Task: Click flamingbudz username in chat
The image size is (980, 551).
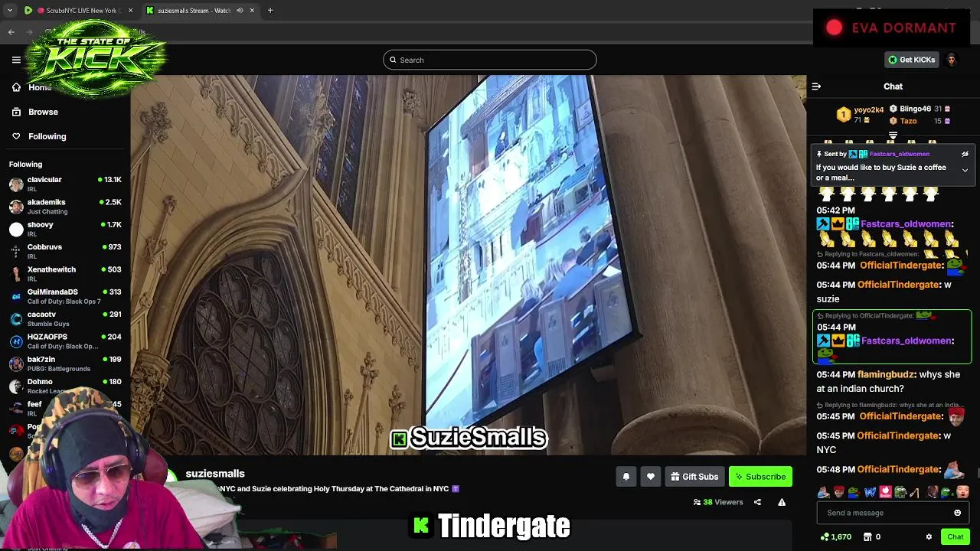Action: pos(886,374)
